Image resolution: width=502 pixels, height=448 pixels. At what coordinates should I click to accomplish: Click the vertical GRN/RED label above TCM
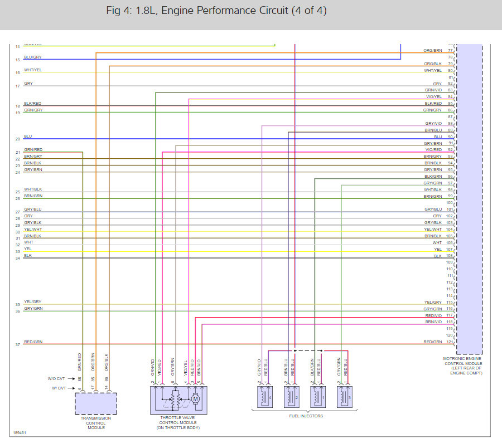79,362
